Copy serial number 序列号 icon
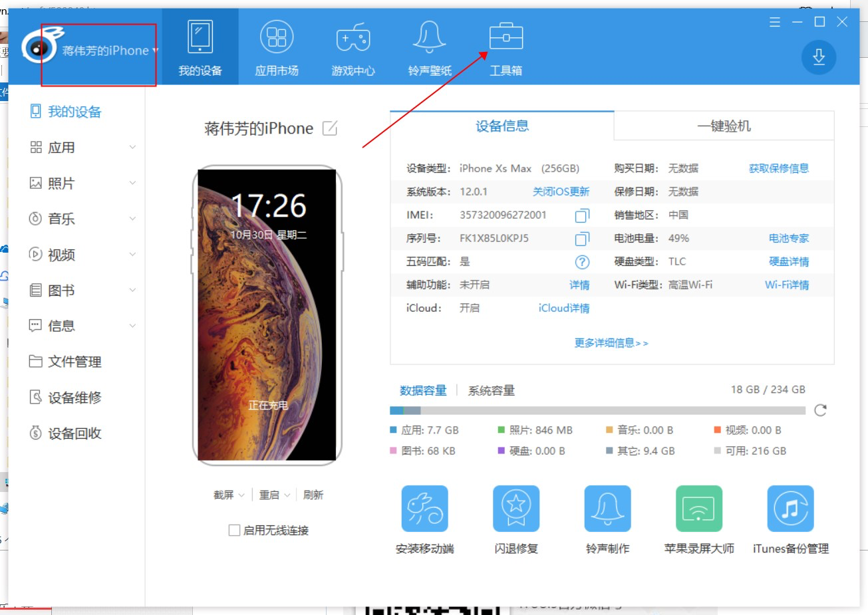 (x=582, y=238)
